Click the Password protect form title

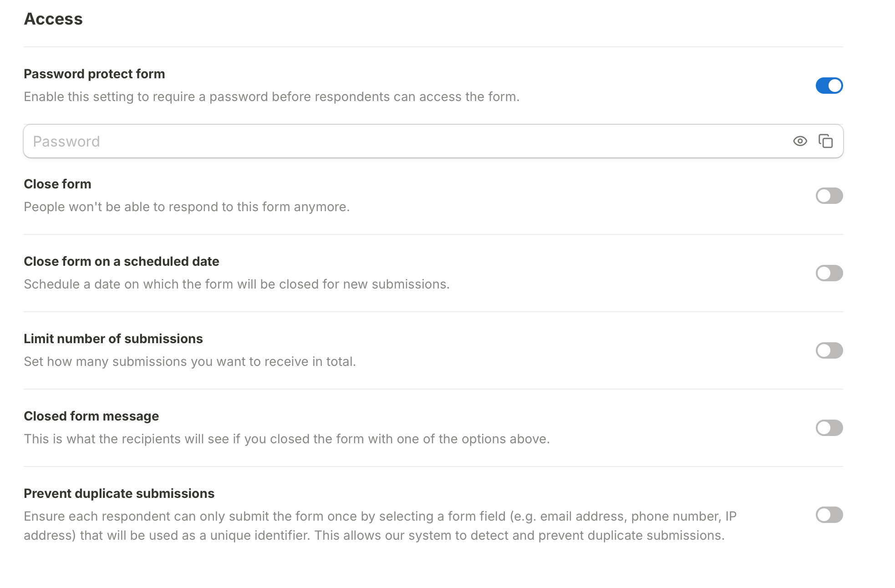tap(94, 74)
